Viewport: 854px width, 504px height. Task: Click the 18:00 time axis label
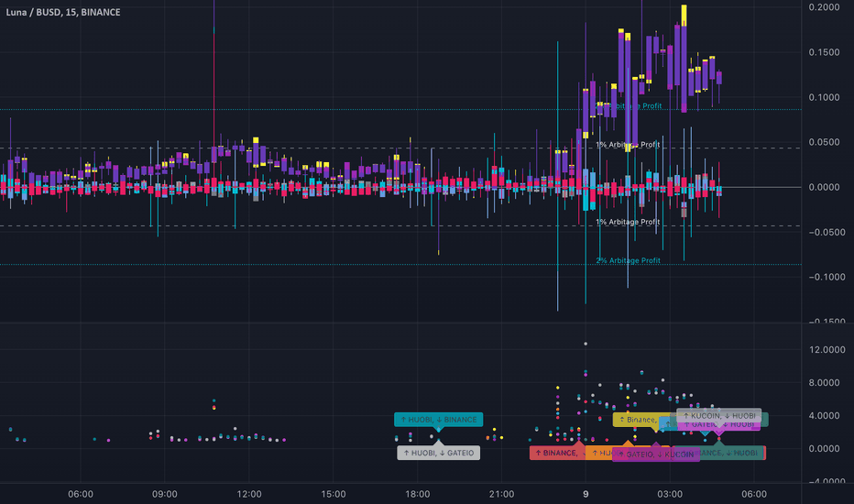[417, 494]
